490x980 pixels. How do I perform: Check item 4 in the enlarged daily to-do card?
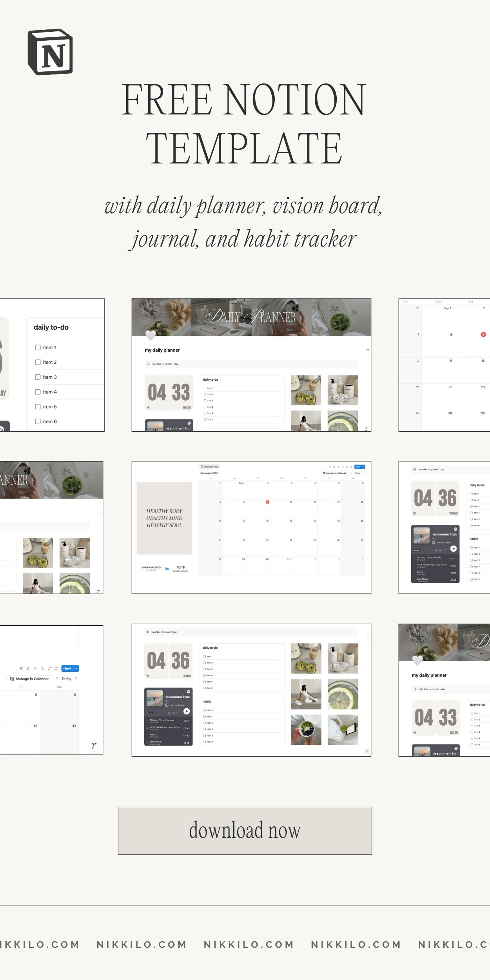pyautogui.click(x=38, y=392)
